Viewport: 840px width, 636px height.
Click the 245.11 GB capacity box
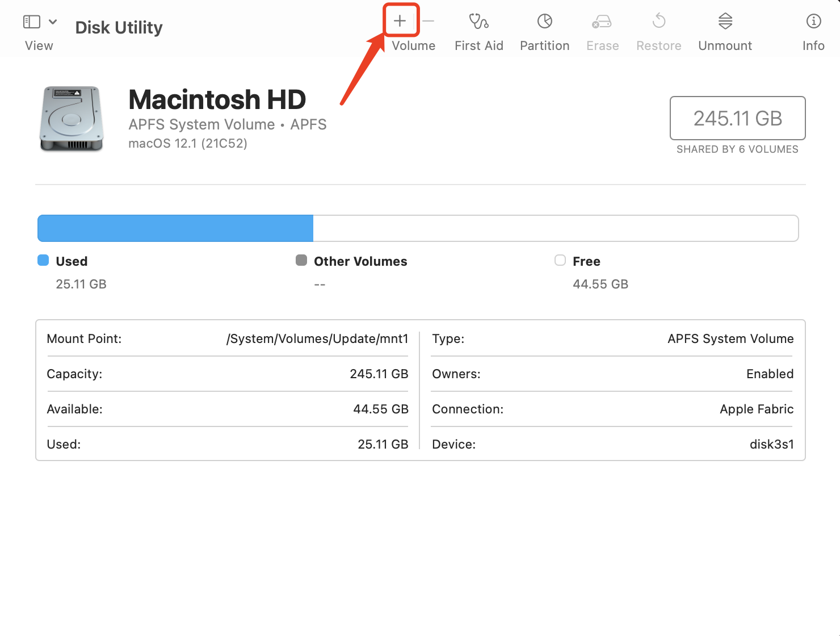(737, 118)
